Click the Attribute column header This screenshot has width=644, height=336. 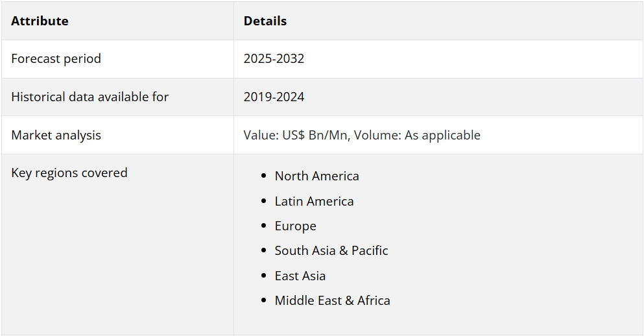point(40,21)
